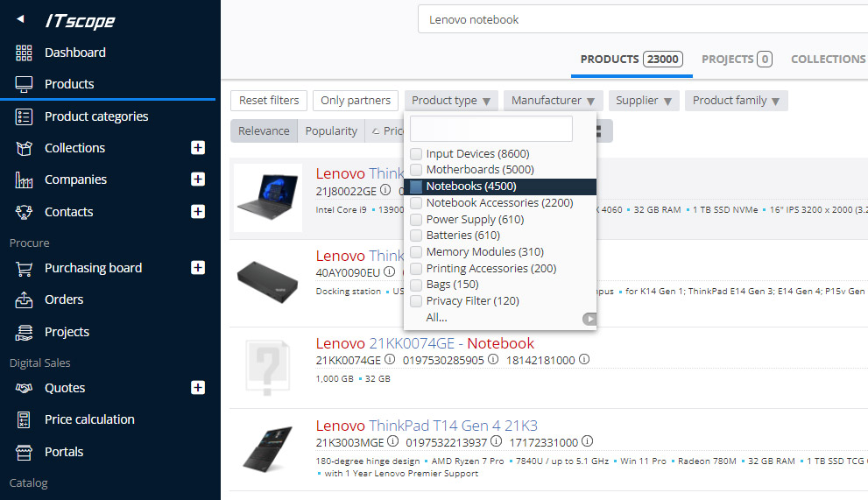This screenshot has width=868, height=500.
Task: Tick Printing Accessories (200) checkbox
Action: point(416,269)
